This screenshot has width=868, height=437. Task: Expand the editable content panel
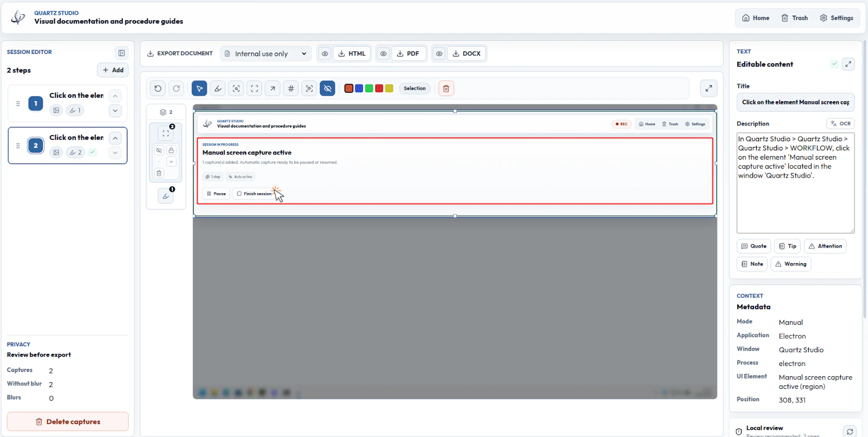coord(848,64)
